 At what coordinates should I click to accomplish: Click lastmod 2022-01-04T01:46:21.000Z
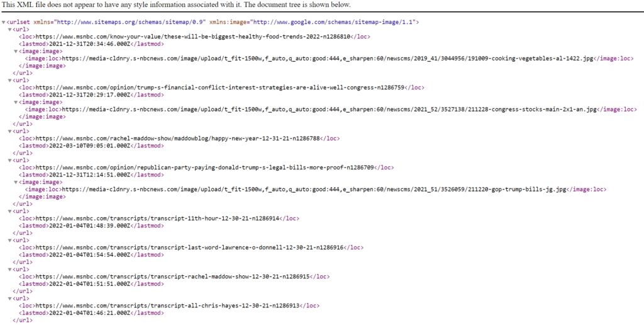click(90, 314)
